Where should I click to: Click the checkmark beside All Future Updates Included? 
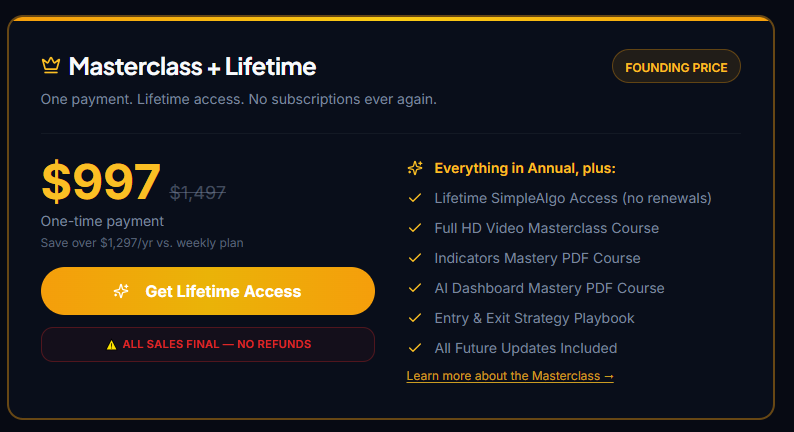click(415, 348)
